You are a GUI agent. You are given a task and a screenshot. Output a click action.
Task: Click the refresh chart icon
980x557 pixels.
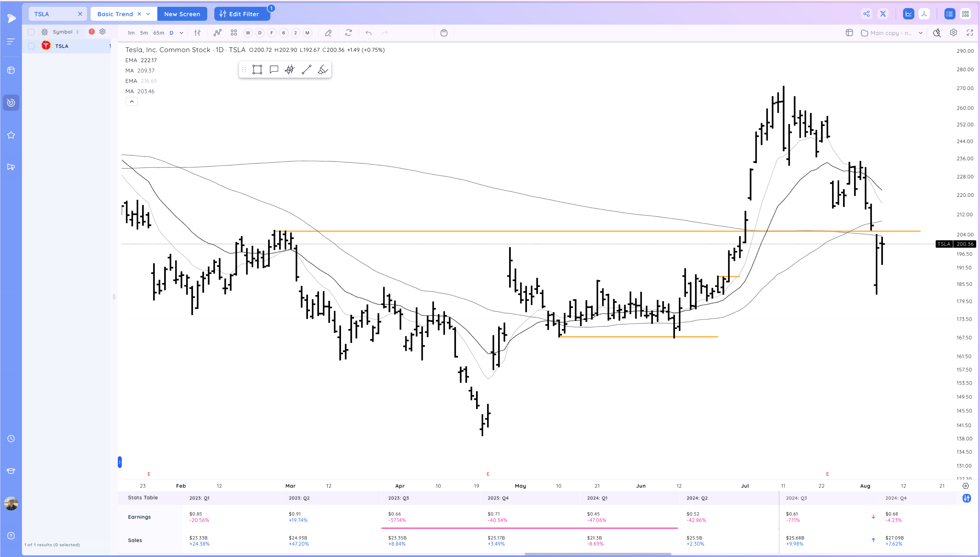pos(348,33)
